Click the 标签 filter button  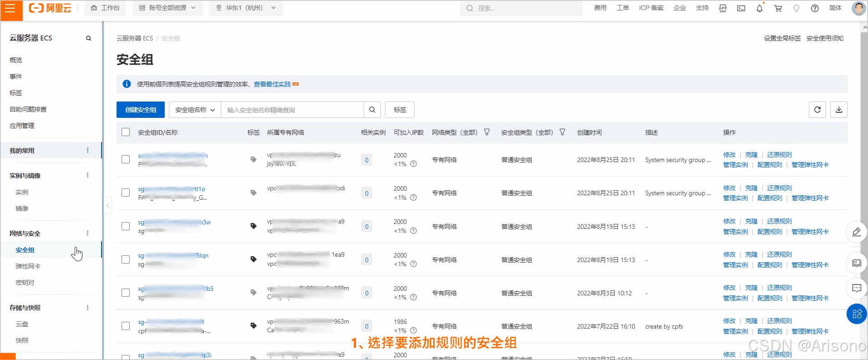tap(400, 110)
